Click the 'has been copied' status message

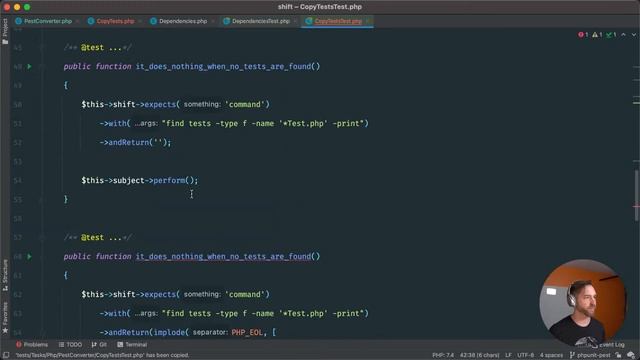point(102,355)
